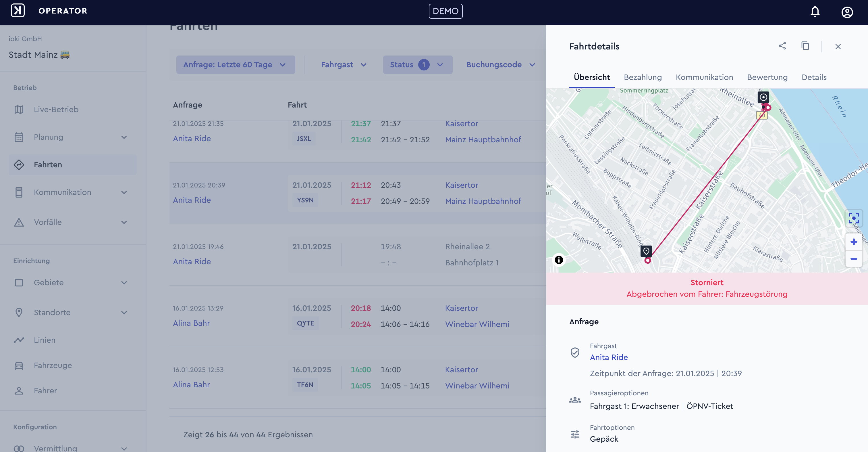
Task: Open Alina Bahr from 16.01.2025 13:29 request
Action: tap(191, 323)
